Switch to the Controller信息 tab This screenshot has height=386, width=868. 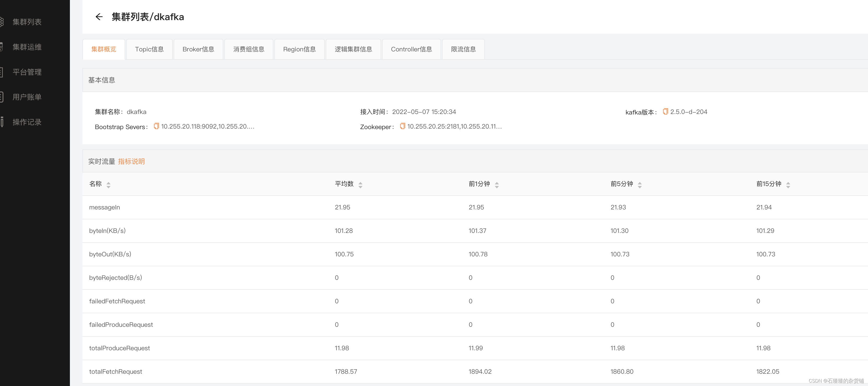[x=411, y=49]
